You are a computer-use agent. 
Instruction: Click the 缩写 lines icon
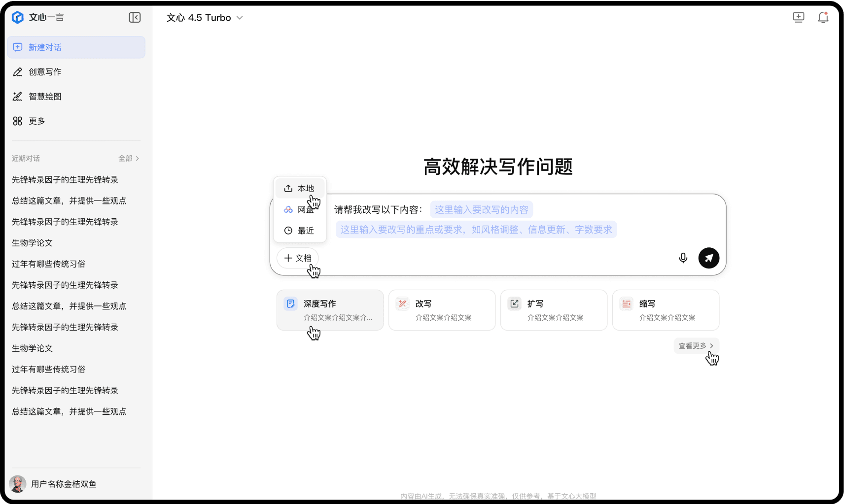point(627,304)
